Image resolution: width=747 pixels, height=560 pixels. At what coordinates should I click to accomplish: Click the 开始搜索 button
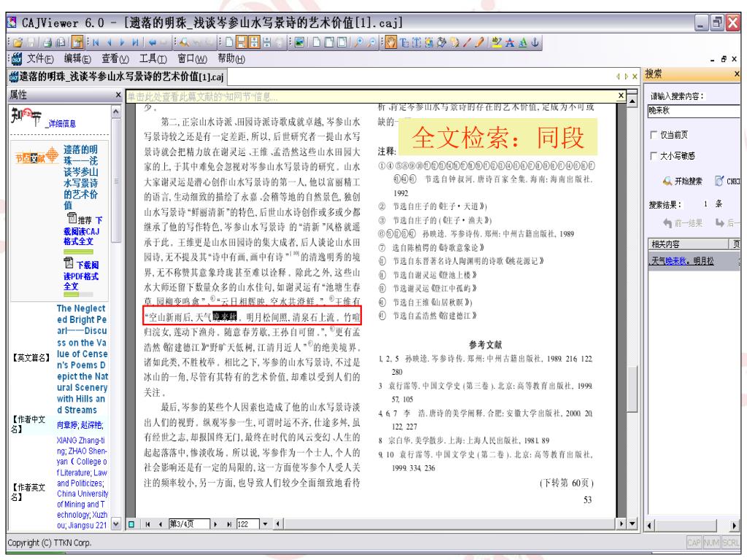point(682,181)
